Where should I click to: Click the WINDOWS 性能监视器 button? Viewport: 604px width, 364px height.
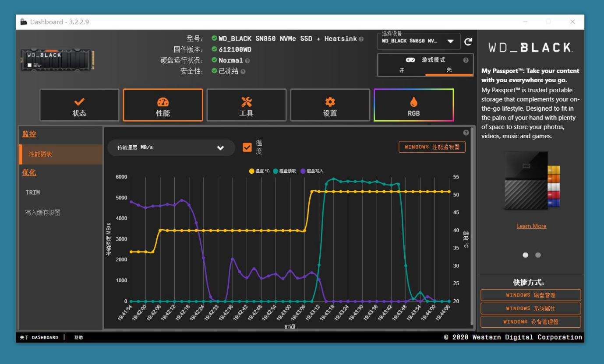[x=432, y=147]
